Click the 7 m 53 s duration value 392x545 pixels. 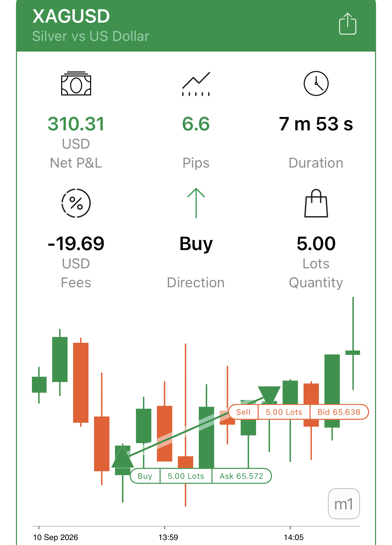[x=316, y=124]
